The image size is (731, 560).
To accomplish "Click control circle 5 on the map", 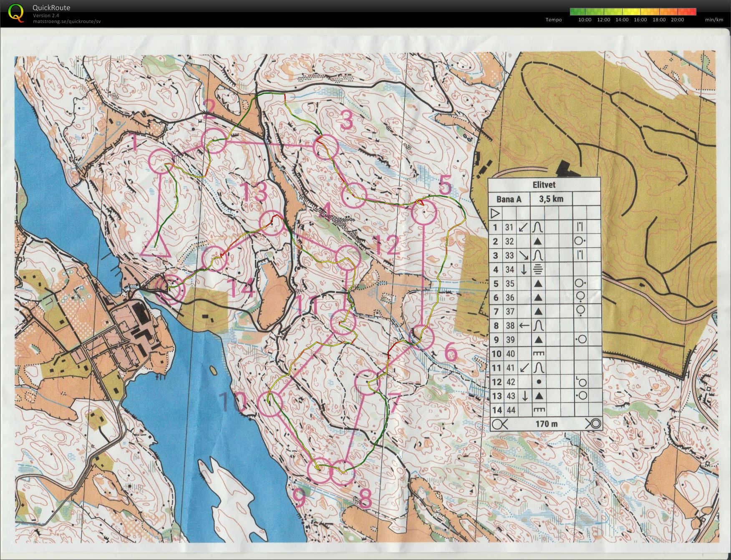I will pos(424,212).
